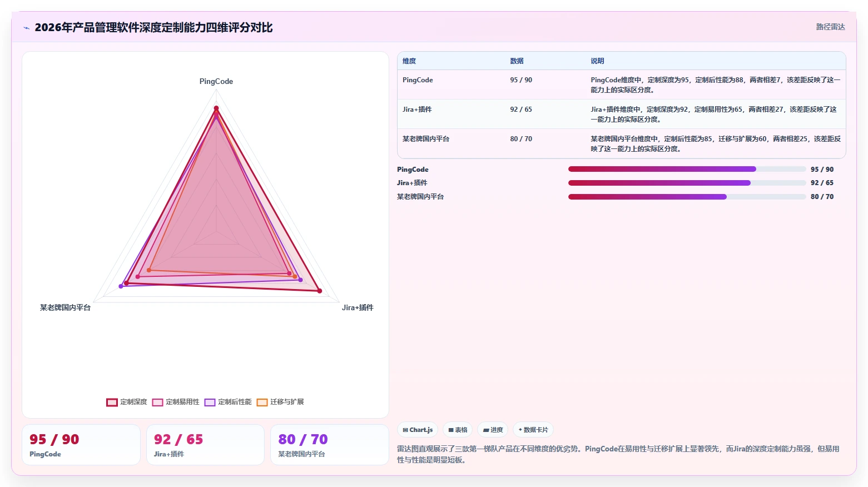Open the 92 / 65 Jira+插件 stat card
This screenshot has width=868, height=487.
click(205, 445)
